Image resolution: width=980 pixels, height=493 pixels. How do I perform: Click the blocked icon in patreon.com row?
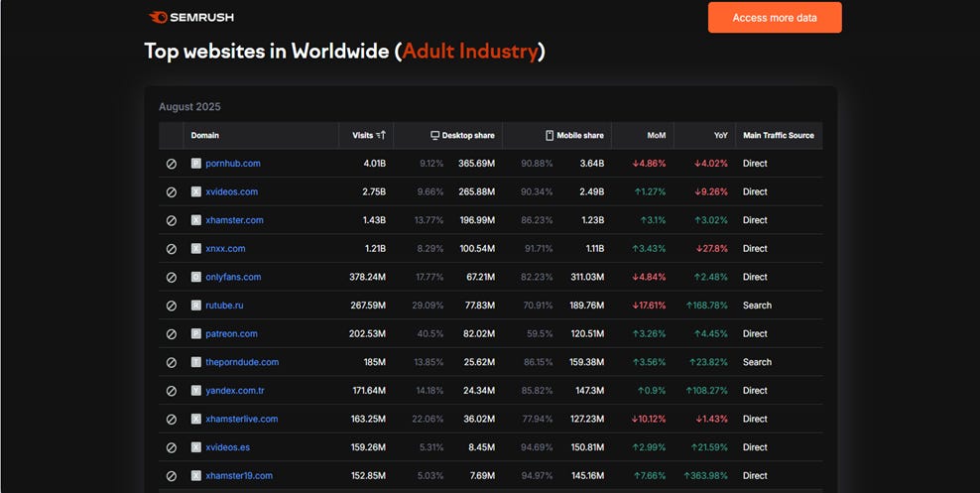tap(172, 334)
